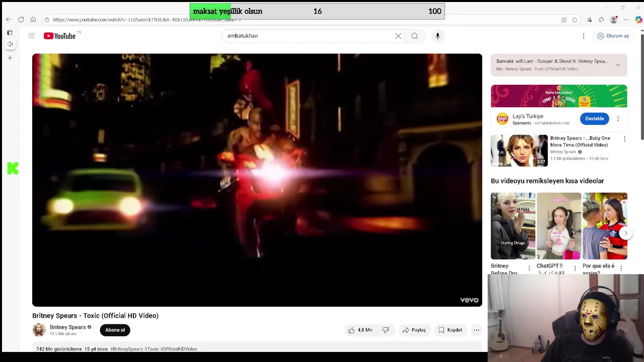Share the video with the Paylaş button

(x=414, y=330)
